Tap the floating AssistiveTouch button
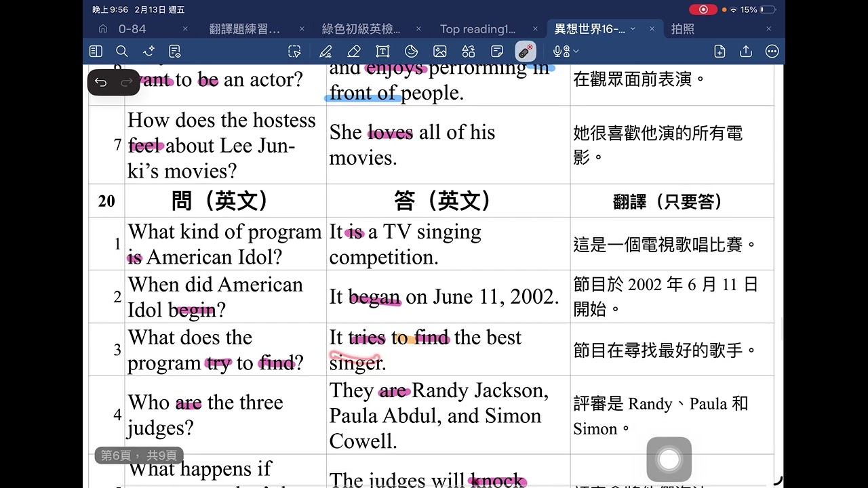 tap(669, 460)
